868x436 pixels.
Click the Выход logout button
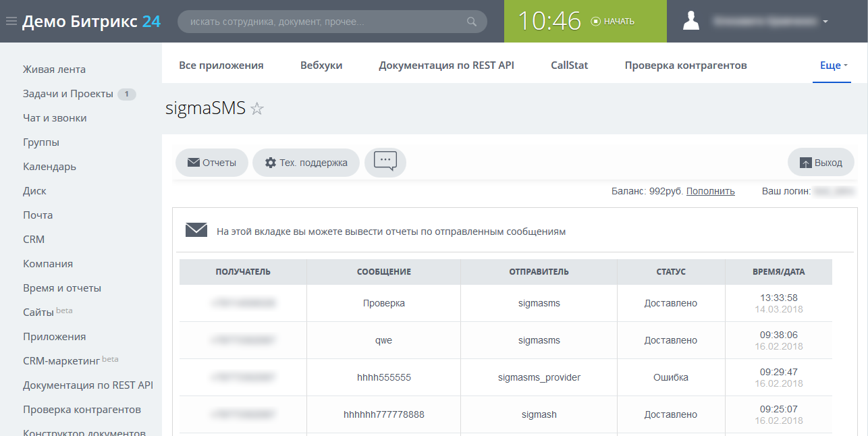pos(821,163)
